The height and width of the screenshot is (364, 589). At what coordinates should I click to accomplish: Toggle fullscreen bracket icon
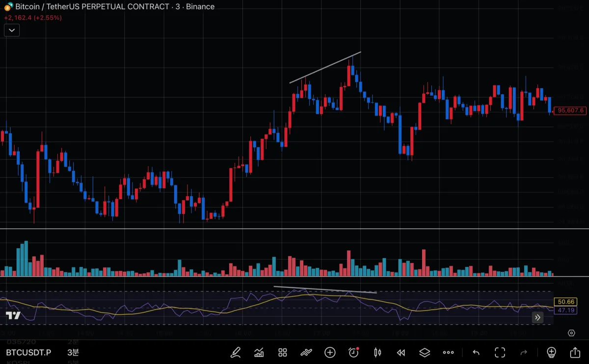pos(500,352)
